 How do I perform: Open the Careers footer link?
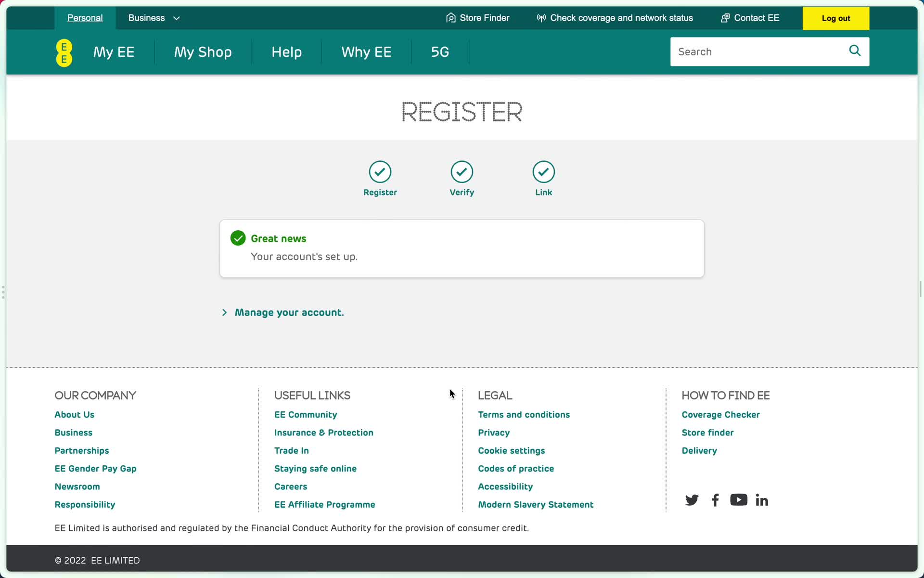[x=291, y=486]
